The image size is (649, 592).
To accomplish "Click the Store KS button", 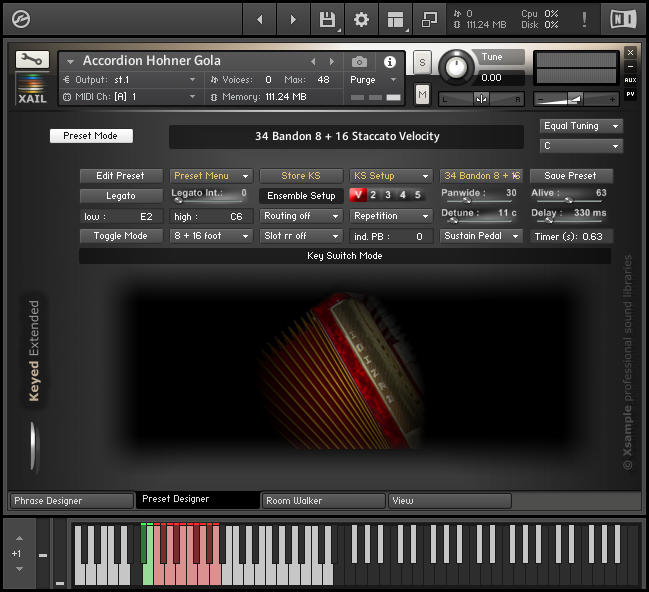I will [x=301, y=176].
